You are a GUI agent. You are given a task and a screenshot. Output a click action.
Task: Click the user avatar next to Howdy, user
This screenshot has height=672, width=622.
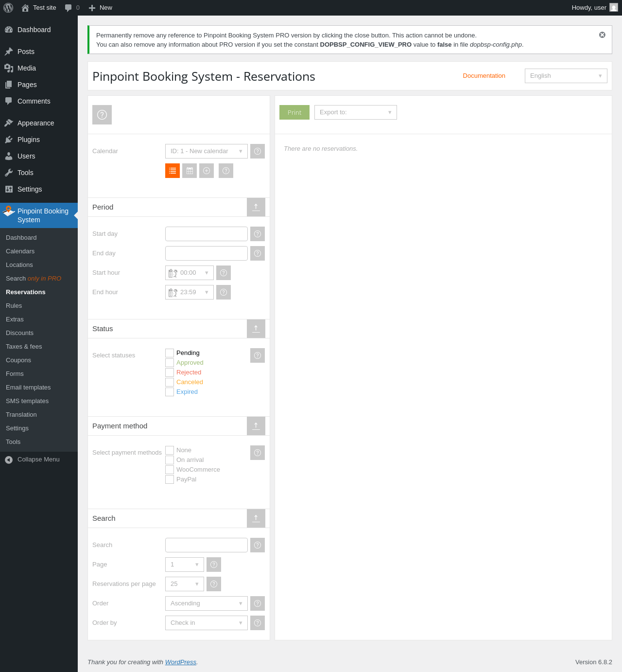tap(614, 7)
